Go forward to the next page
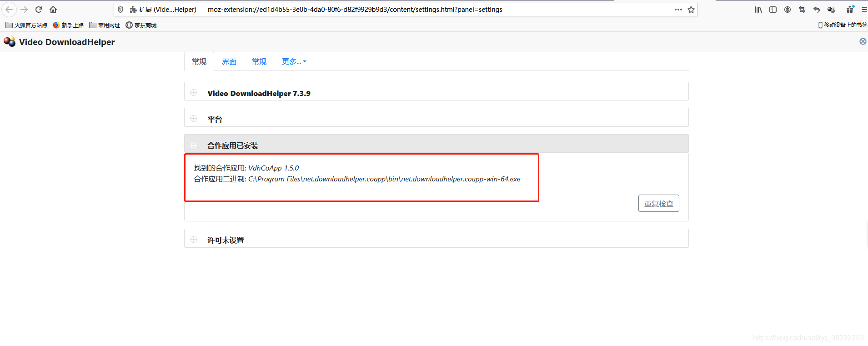The image size is (868, 346). click(24, 10)
